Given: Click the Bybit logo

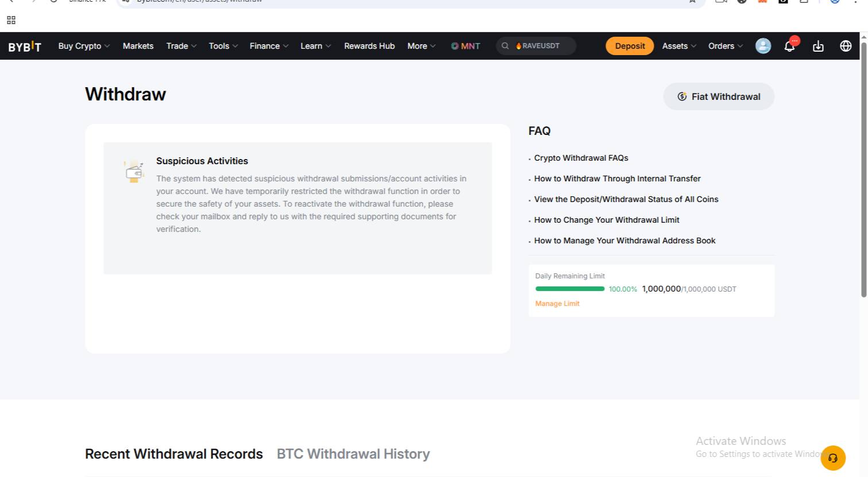Looking at the screenshot, I should tap(25, 46).
